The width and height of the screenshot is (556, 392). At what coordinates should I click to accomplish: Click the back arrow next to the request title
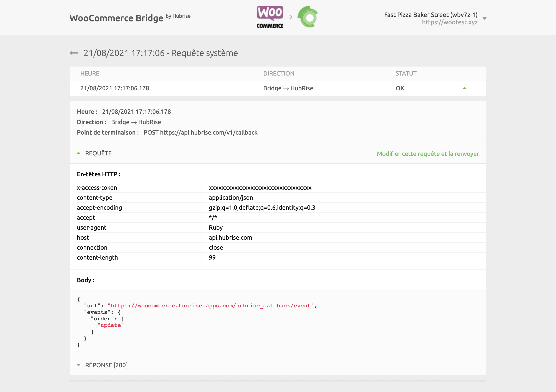pyautogui.click(x=74, y=53)
